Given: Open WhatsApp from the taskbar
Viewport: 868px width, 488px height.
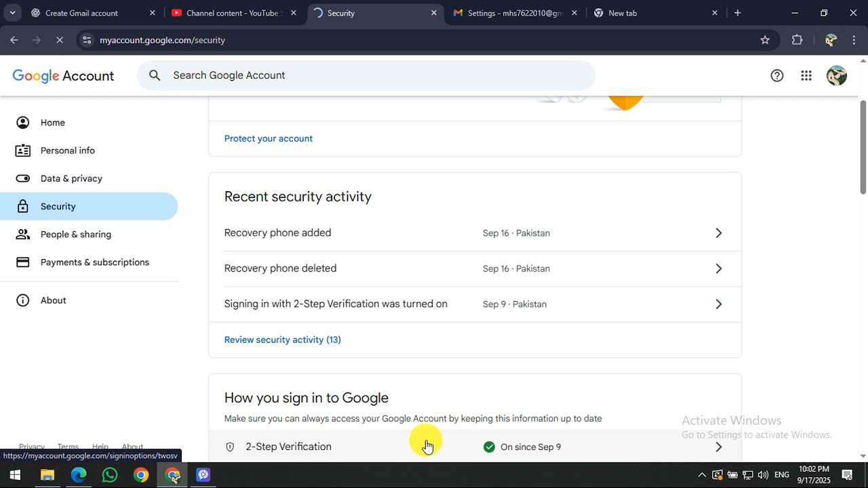Looking at the screenshot, I should pyautogui.click(x=110, y=475).
